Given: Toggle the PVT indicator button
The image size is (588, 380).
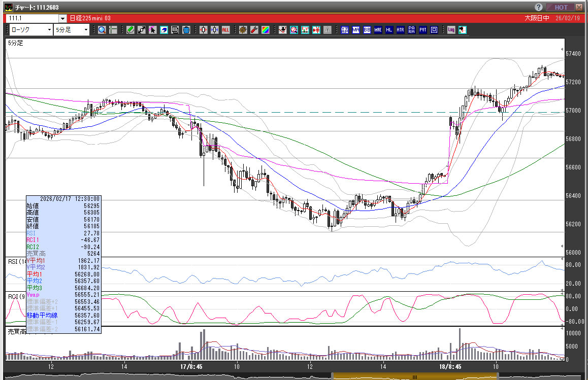Looking at the screenshot, I should coord(423,30).
